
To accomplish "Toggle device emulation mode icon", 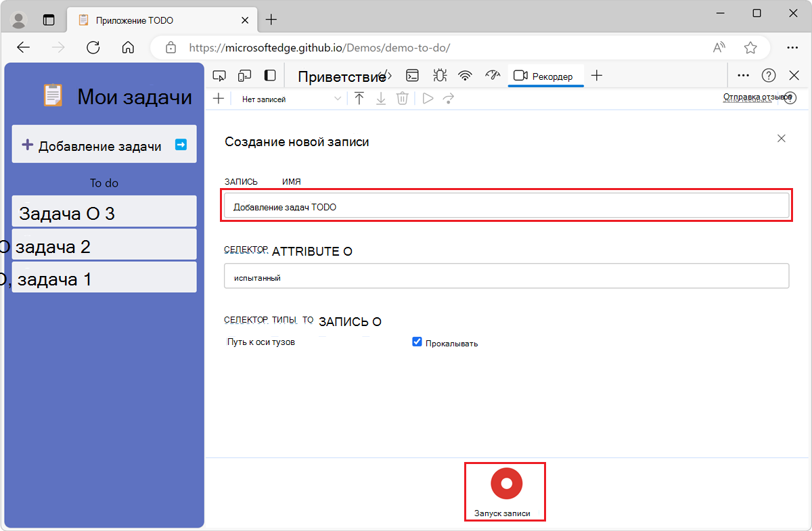I will (244, 75).
